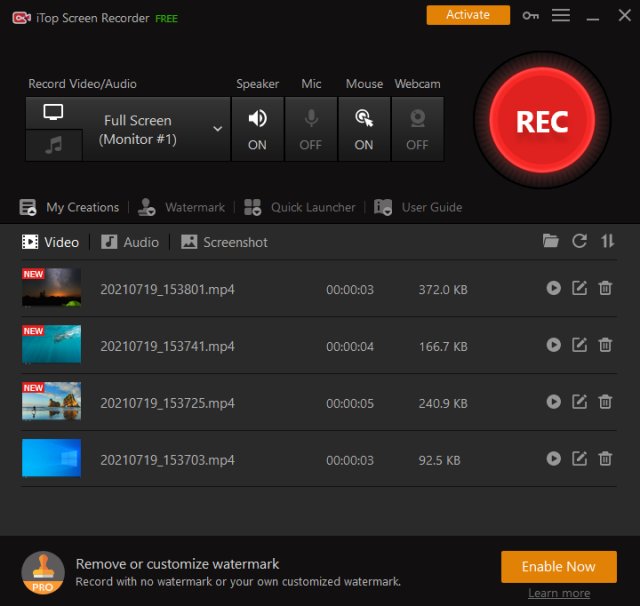Play 20210719_153741.mp4
This screenshot has height=606, width=640.
coord(553,345)
